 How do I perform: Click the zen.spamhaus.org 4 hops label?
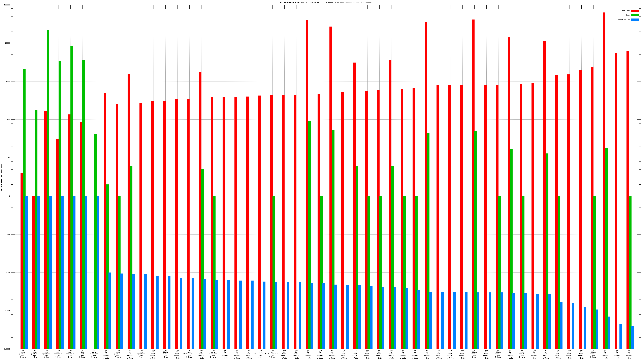tap(94, 354)
